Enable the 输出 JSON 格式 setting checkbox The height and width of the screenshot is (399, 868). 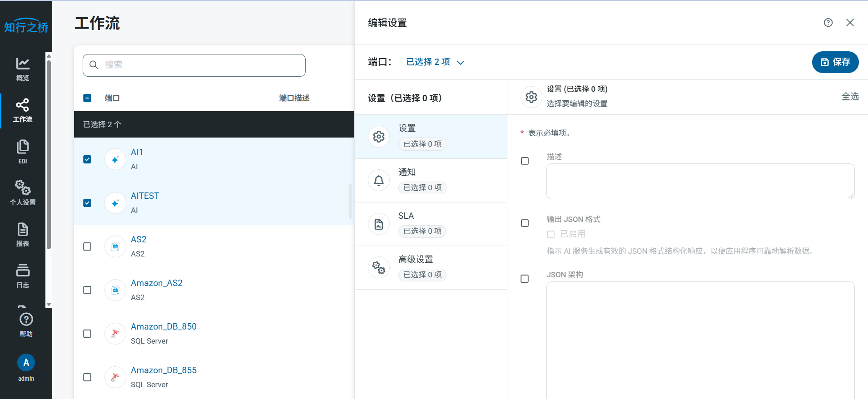click(x=525, y=223)
